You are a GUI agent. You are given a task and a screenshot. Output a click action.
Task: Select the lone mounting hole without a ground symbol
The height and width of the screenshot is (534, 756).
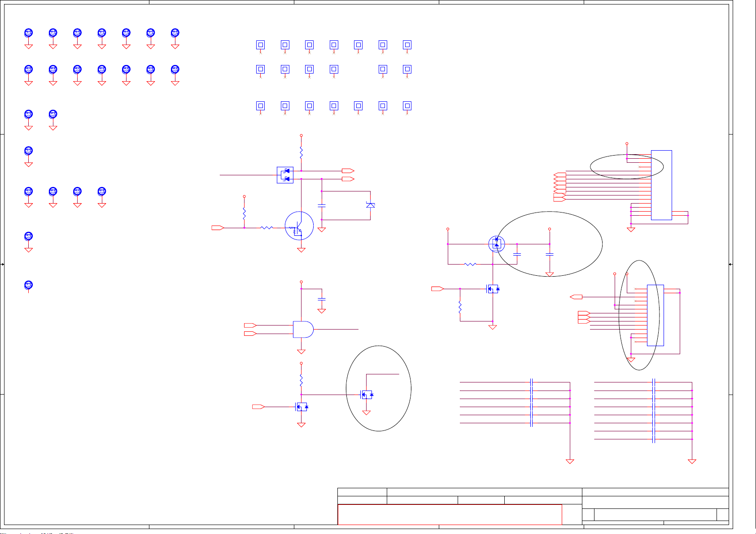click(x=28, y=285)
